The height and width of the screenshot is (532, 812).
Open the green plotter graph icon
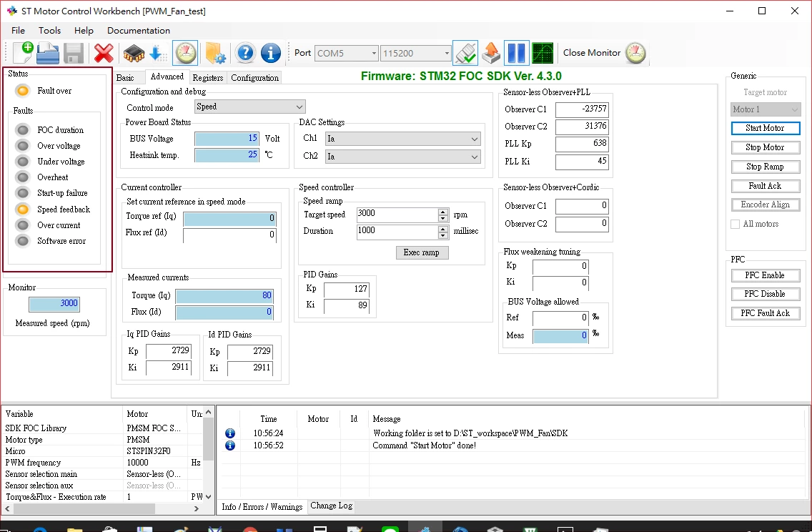pyautogui.click(x=543, y=53)
